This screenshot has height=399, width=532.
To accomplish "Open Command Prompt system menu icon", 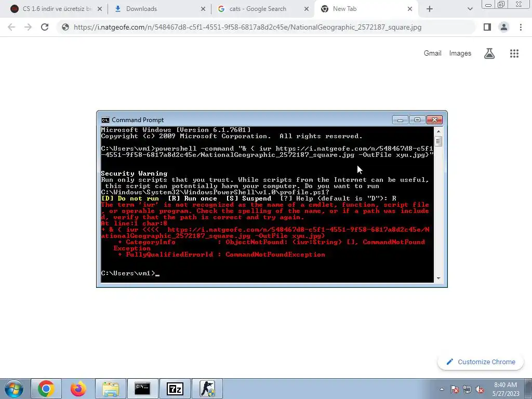I will point(105,120).
